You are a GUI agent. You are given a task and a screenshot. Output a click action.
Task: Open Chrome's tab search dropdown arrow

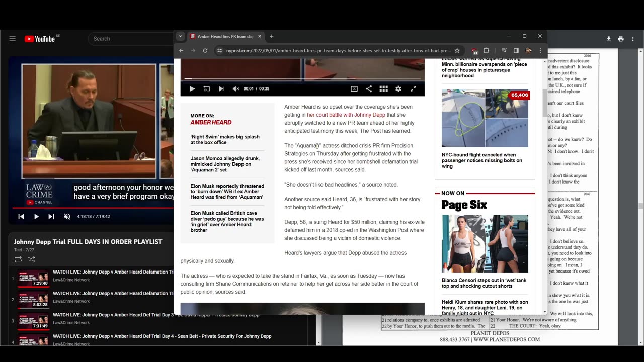point(180,36)
